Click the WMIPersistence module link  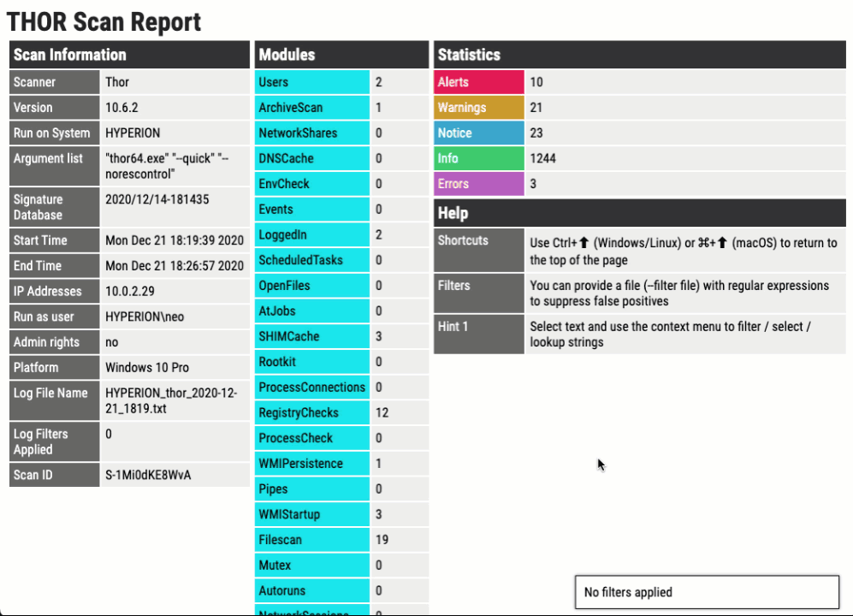[x=300, y=464]
